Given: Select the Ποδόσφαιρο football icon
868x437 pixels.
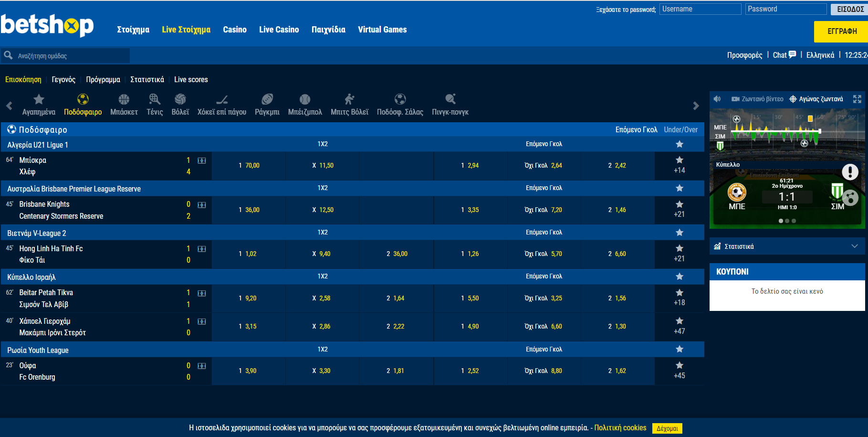Looking at the screenshot, I should [x=83, y=99].
